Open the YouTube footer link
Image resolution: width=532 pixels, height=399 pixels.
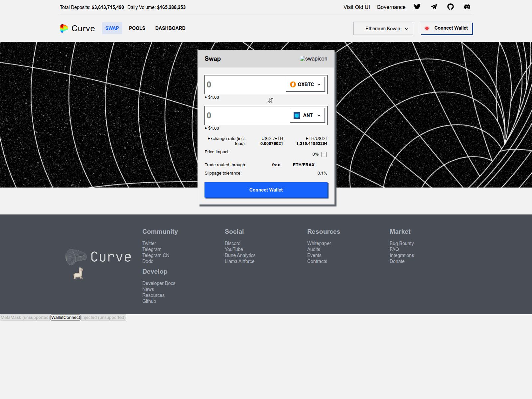234,249
